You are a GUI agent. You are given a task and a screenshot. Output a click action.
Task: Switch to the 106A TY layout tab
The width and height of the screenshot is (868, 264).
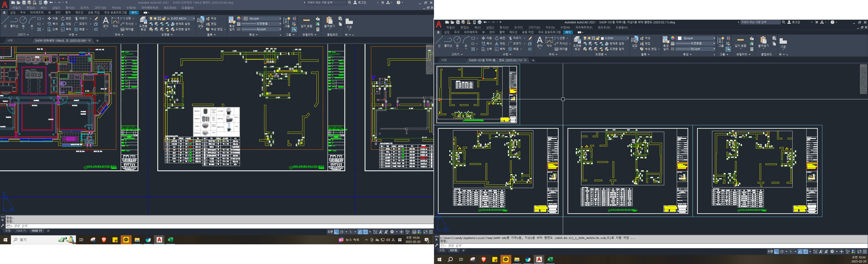[x=21, y=231]
